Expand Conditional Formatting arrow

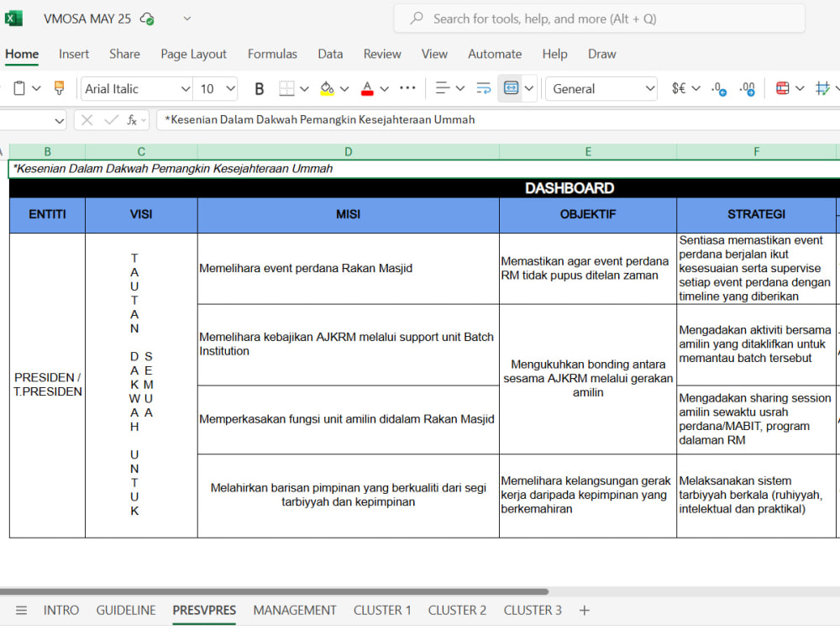(x=800, y=88)
